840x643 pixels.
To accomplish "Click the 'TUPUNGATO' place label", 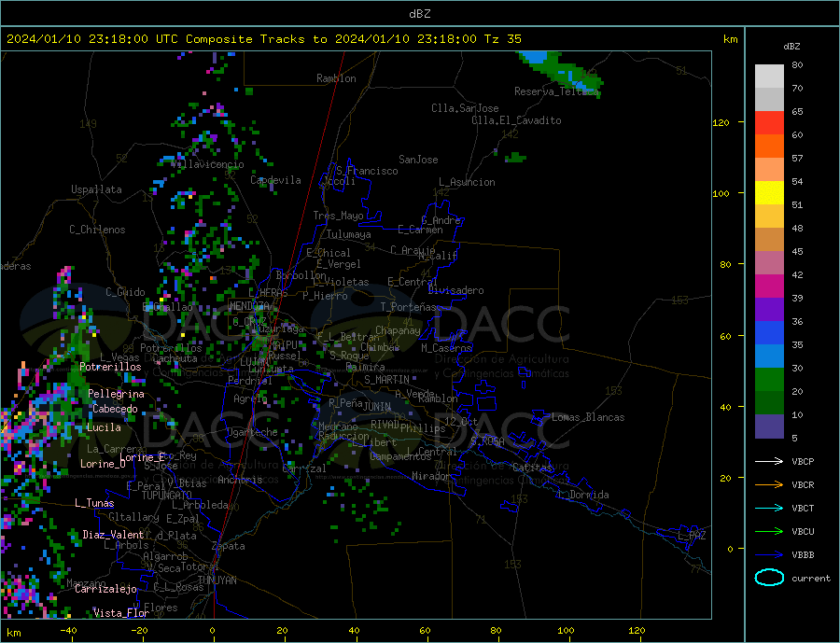I will 167,496.
